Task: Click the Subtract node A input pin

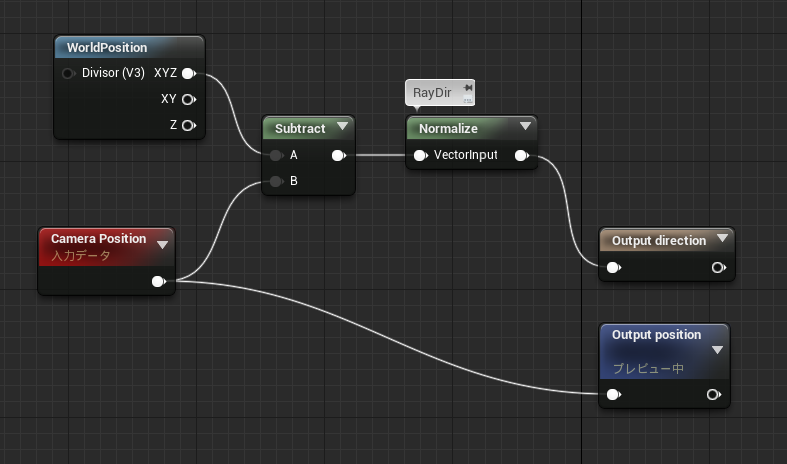Action: (x=276, y=155)
